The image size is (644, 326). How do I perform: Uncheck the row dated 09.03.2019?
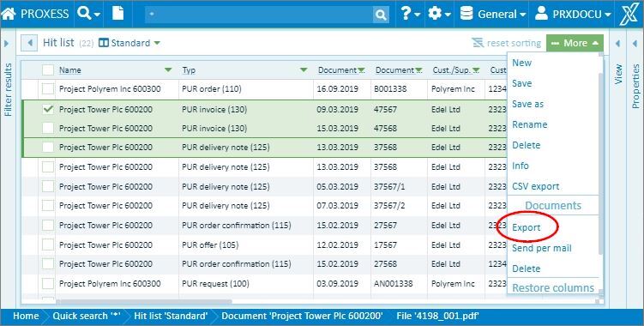pos(48,109)
